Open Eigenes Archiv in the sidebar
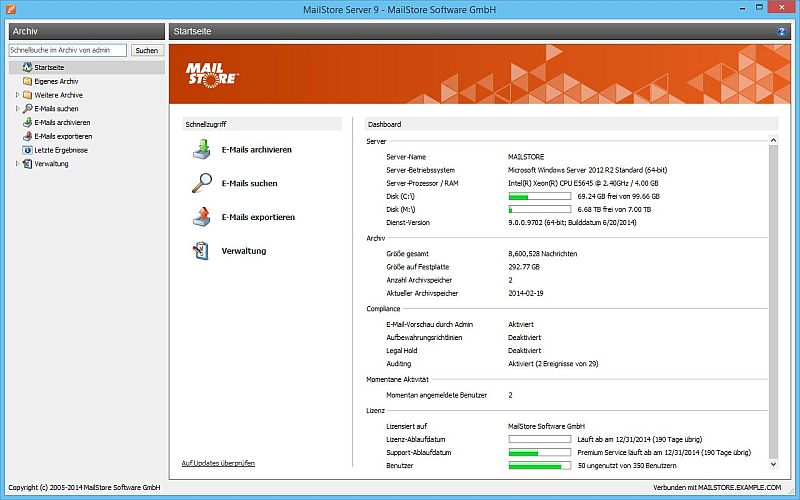Image resolution: width=800 pixels, height=500 pixels. coord(56,81)
